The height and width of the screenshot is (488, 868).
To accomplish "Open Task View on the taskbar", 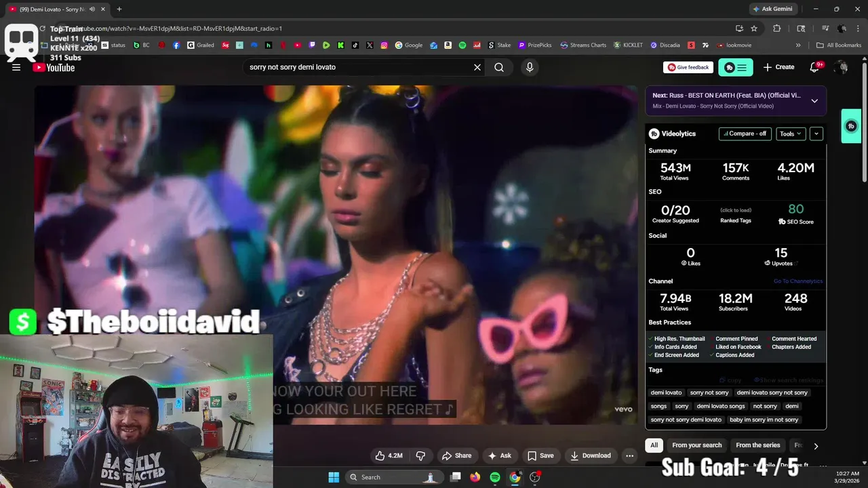I will 456,477.
